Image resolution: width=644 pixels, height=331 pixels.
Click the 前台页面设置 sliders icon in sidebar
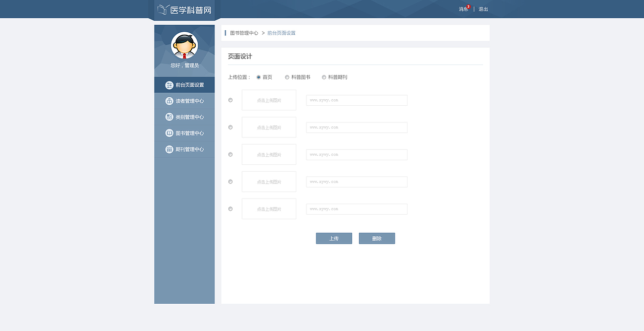pyautogui.click(x=169, y=85)
